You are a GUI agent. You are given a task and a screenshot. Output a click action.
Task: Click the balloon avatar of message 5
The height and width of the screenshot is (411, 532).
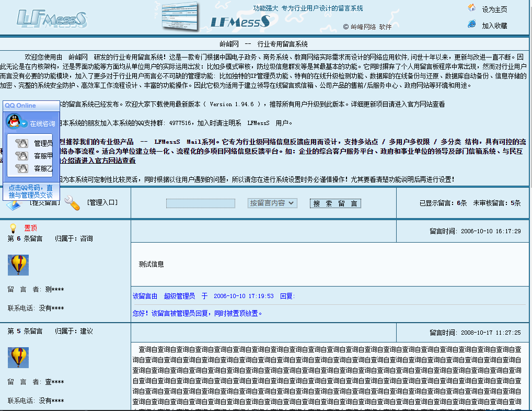18,358
